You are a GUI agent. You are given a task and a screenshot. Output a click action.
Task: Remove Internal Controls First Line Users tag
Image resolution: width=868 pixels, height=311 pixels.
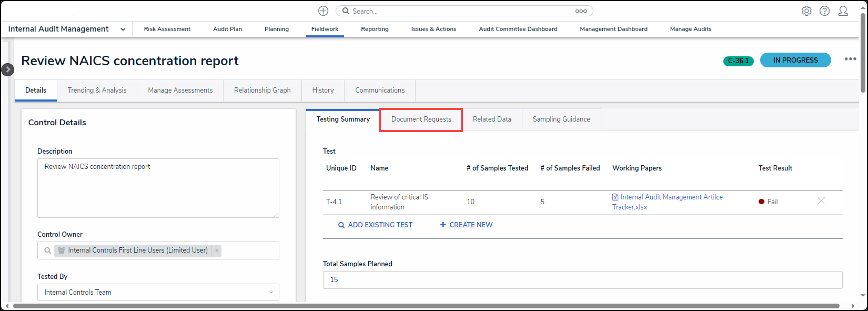pos(217,250)
